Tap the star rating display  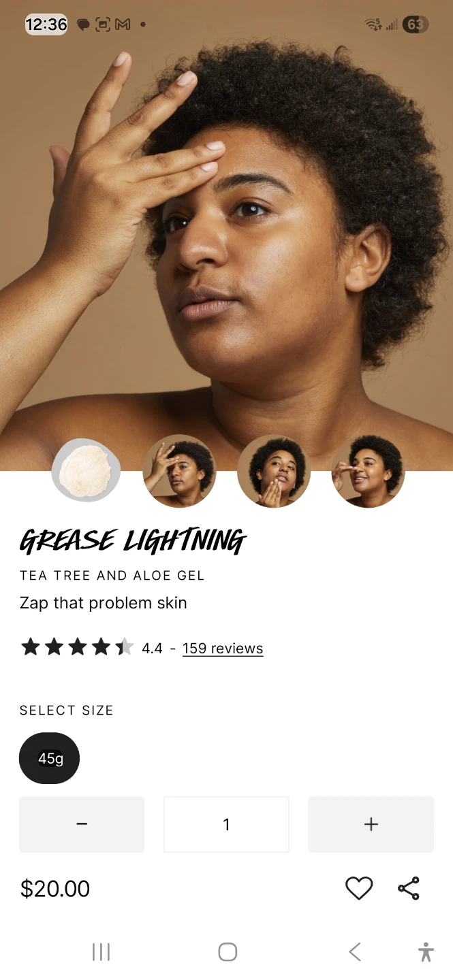[77, 647]
